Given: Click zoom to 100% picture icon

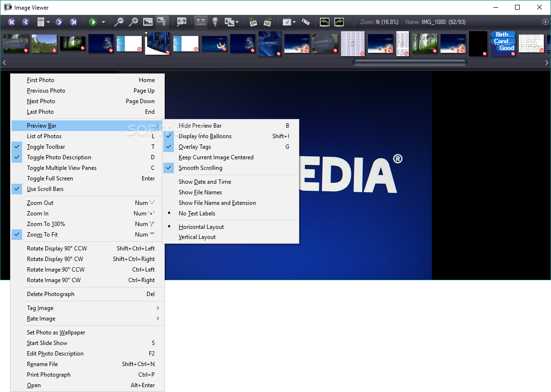Looking at the screenshot, I should (148, 22).
